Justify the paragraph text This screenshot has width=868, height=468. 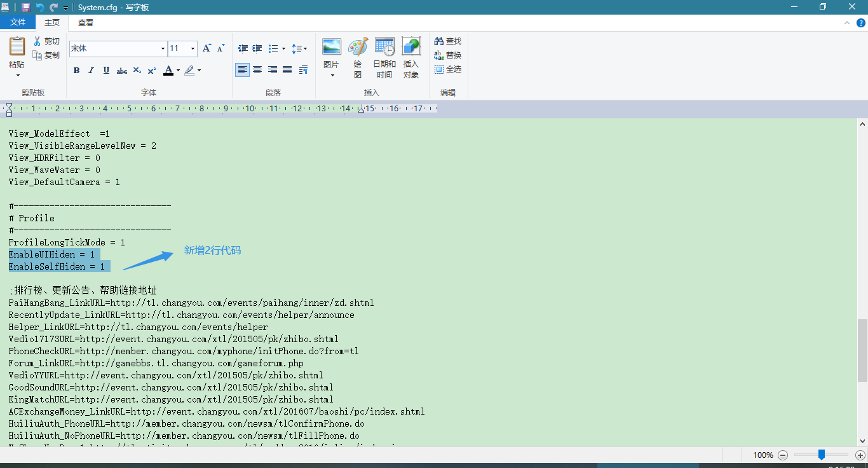[x=287, y=70]
